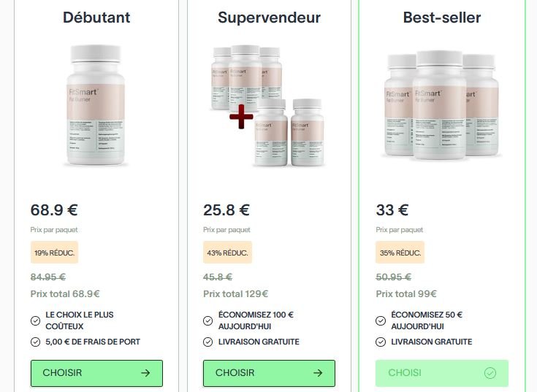The height and width of the screenshot is (392, 537).
Task: Click check icon beside Best-seller 'Livraison gratuite'
Action: [x=381, y=342]
